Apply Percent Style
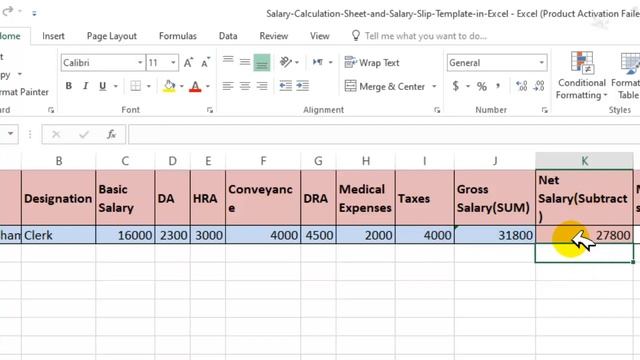 pyautogui.click(x=482, y=86)
